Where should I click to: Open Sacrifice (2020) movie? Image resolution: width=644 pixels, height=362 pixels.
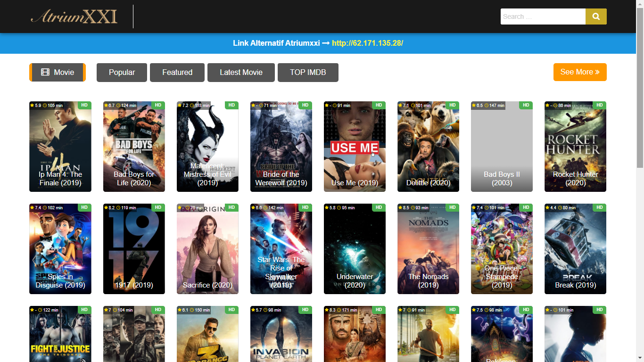[x=207, y=249]
